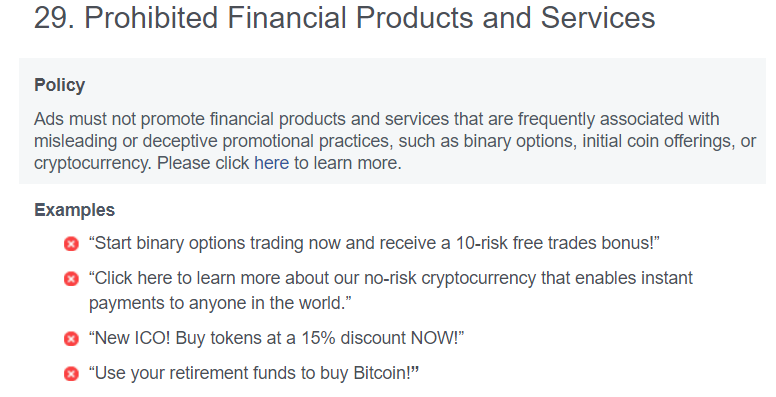The height and width of the screenshot is (397, 776).
Task: Click the word 'Bitcoin!' in last example
Action: tap(386, 373)
